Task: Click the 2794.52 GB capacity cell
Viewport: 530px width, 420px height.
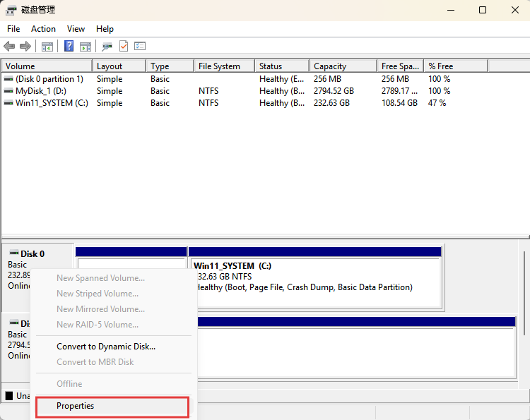Action: [334, 91]
